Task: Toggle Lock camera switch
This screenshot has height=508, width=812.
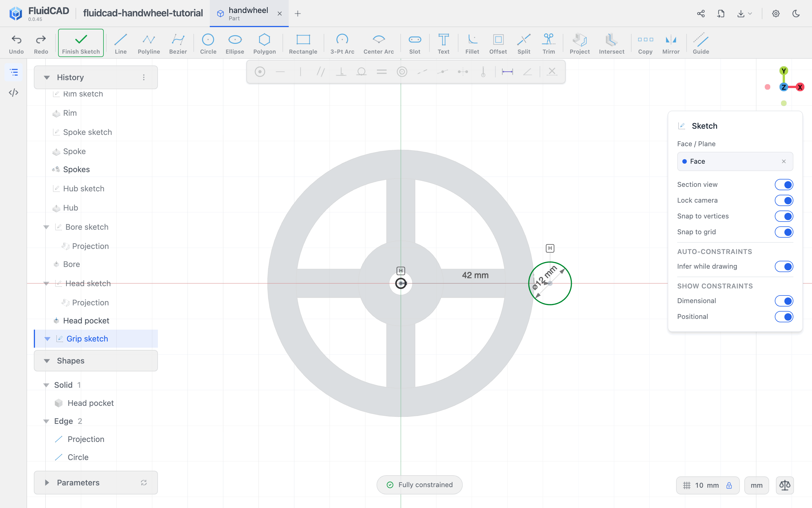Action: 784,200
